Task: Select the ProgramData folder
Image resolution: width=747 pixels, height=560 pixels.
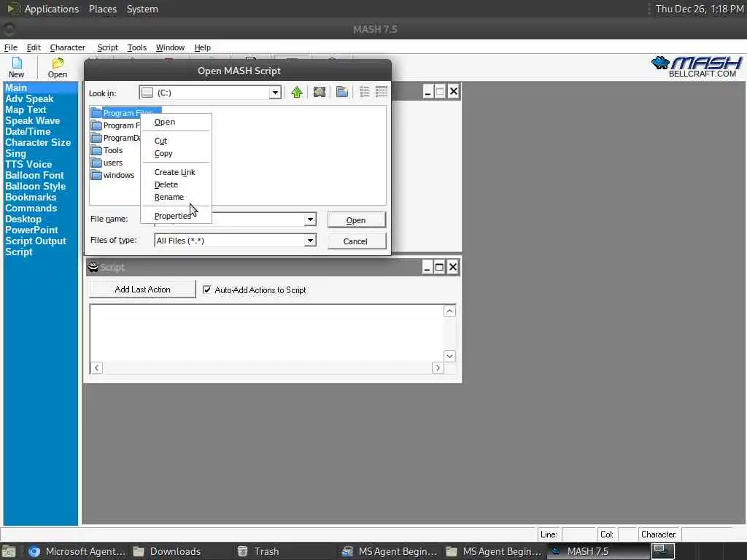Action: pyautogui.click(x=116, y=138)
